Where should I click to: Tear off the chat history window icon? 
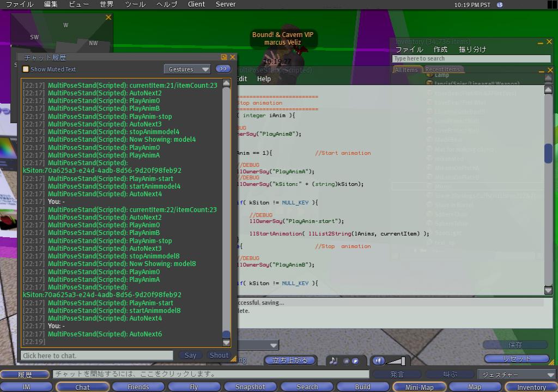(x=224, y=57)
